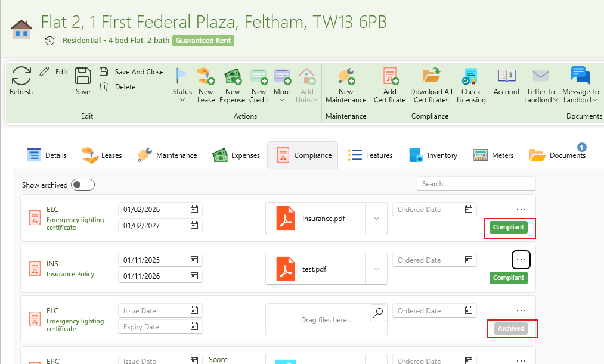Select the Compliance tab
This screenshot has width=604, height=364.
pos(303,155)
